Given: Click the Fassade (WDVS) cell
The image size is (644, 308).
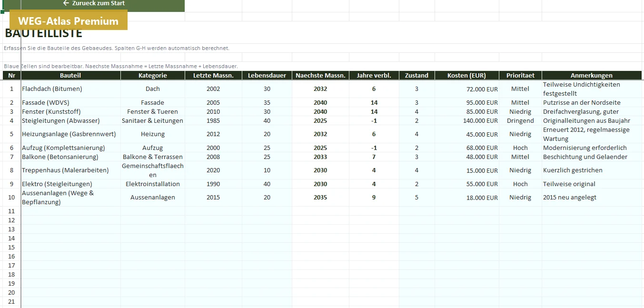Looking at the screenshot, I should [70, 102].
